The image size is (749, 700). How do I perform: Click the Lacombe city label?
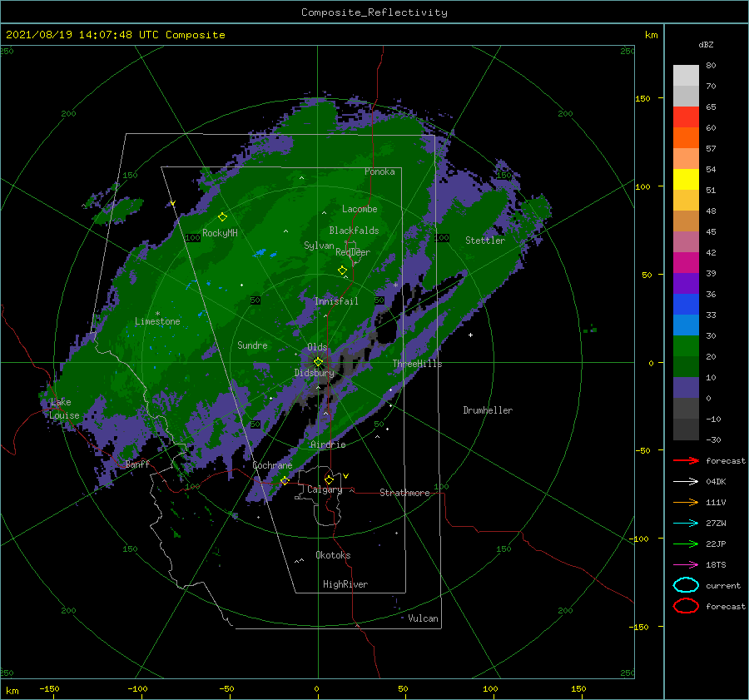pyautogui.click(x=360, y=209)
